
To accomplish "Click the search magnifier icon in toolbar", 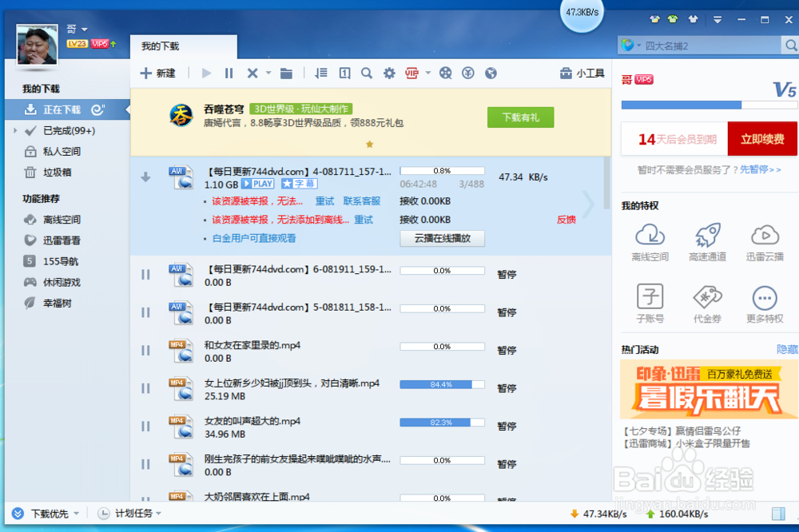I will point(367,73).
